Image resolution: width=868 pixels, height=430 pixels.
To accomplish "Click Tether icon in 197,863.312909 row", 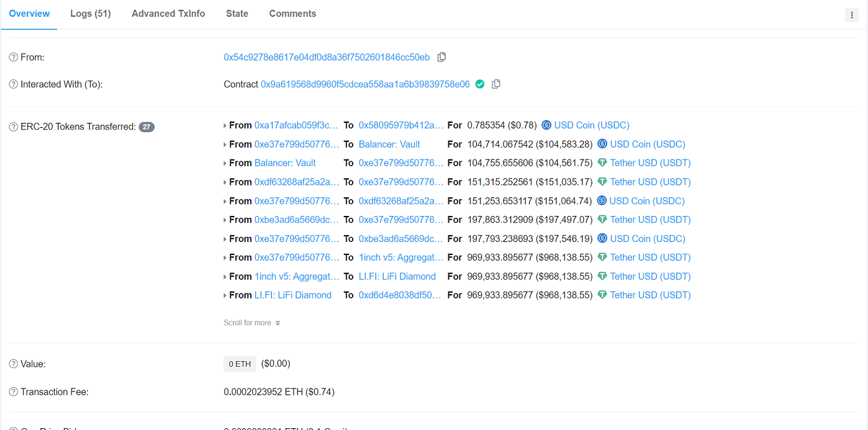I will [x=602, y=220].
